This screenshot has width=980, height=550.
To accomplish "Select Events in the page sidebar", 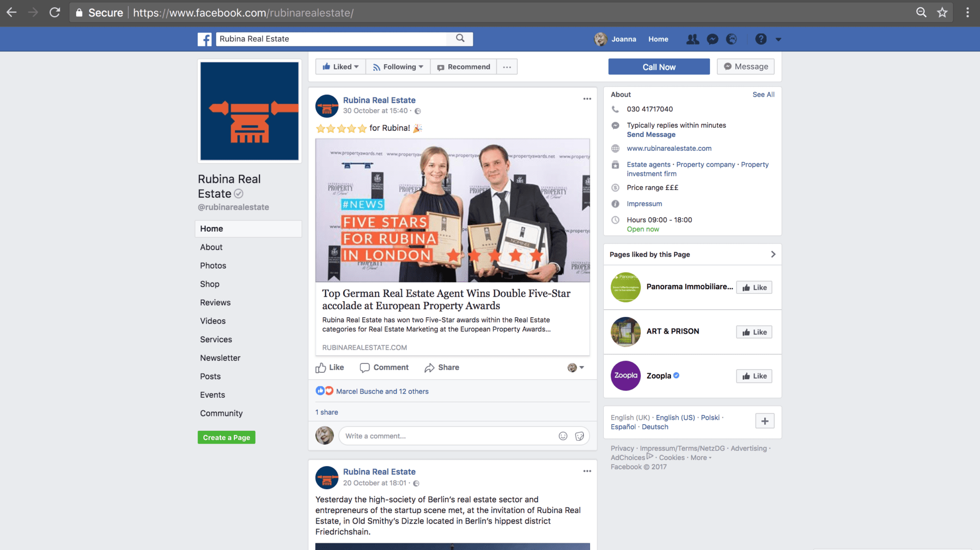I will tap(212, 395).
